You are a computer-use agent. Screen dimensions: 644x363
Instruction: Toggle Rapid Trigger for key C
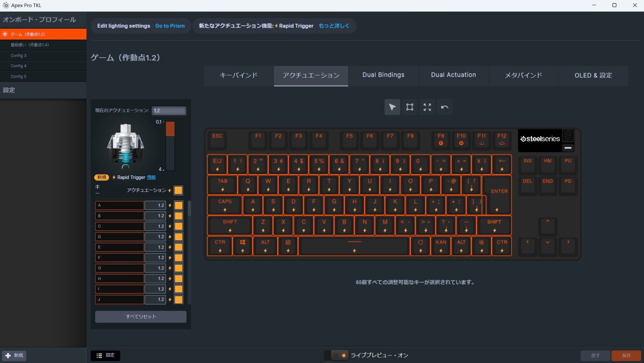click(179, 226)
